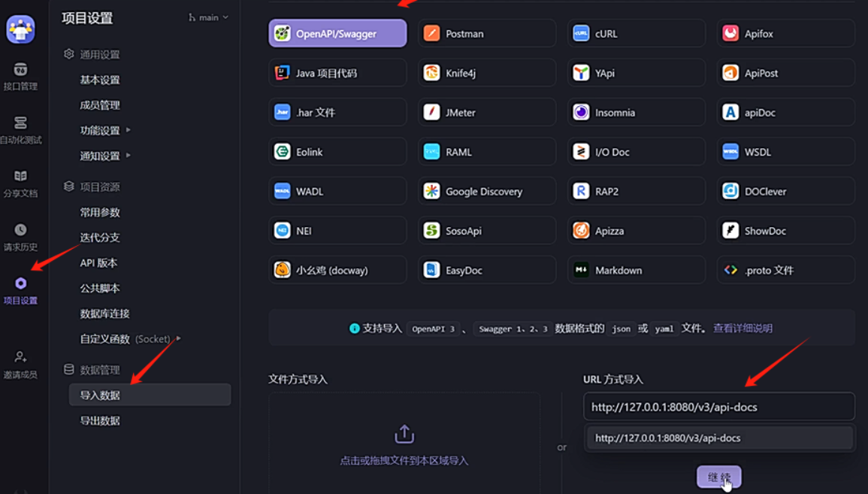Select ApiPost import option
The height and width of the screenshot is (494, 868).
(786, 72)
